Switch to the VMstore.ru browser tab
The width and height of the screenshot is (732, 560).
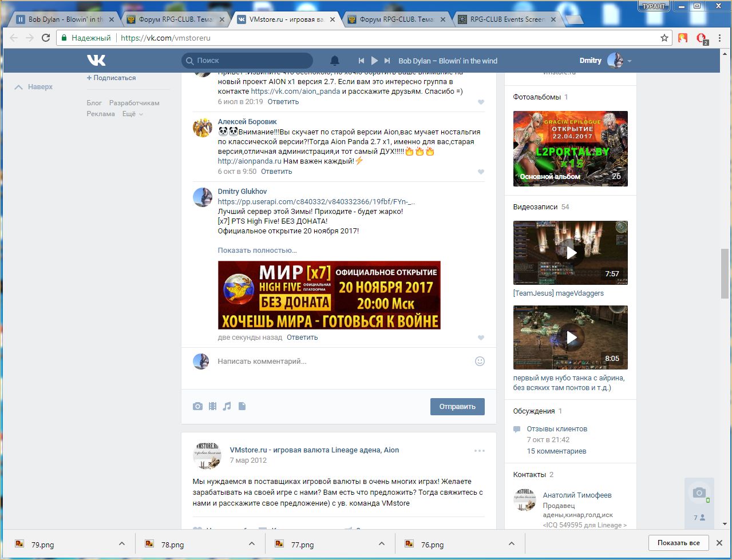(x=286, y=19)
